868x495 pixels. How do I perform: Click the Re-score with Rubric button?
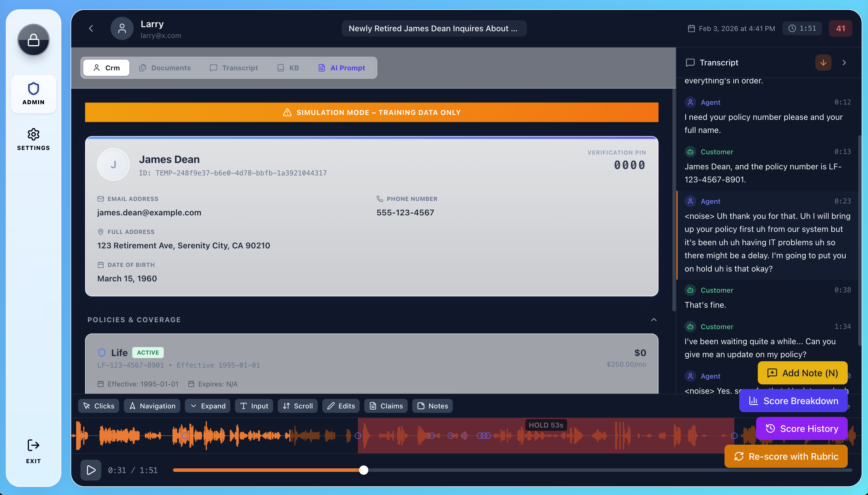tap(786, 456)
